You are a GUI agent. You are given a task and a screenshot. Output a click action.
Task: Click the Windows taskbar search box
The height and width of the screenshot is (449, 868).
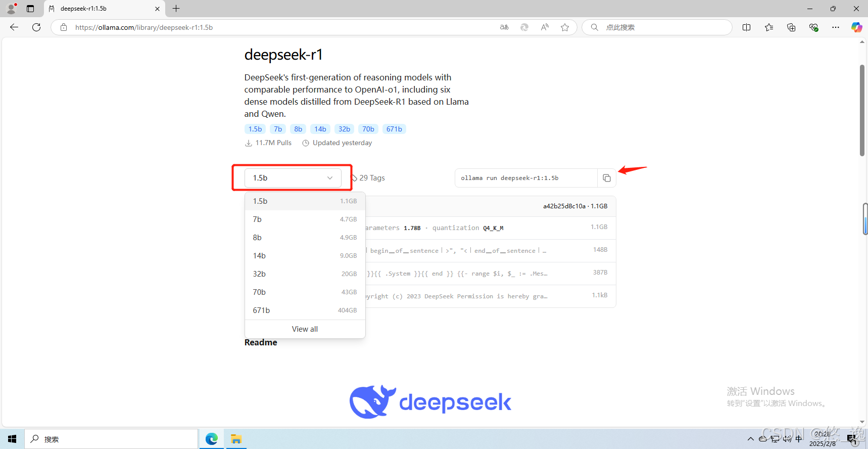pos(111,439)
